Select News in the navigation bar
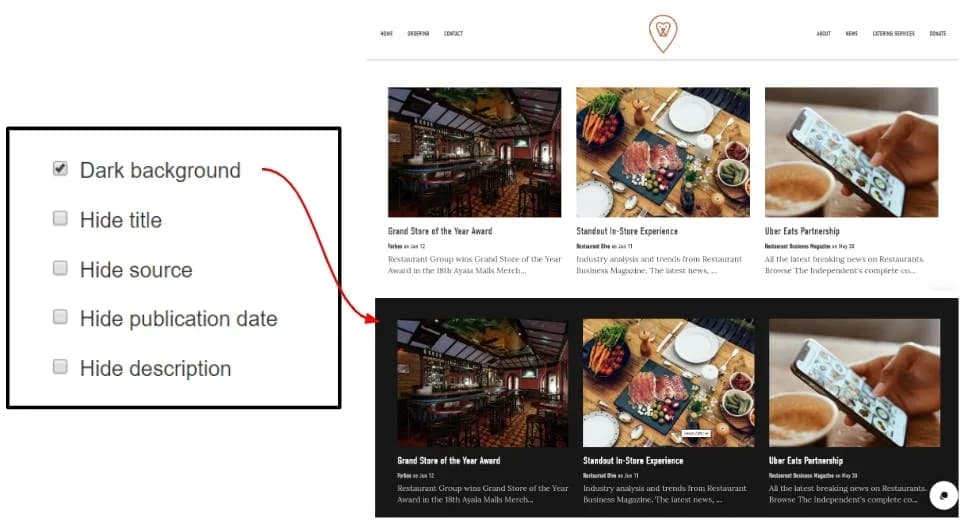This screenshot has width=964, height=525. pos(851,34)
